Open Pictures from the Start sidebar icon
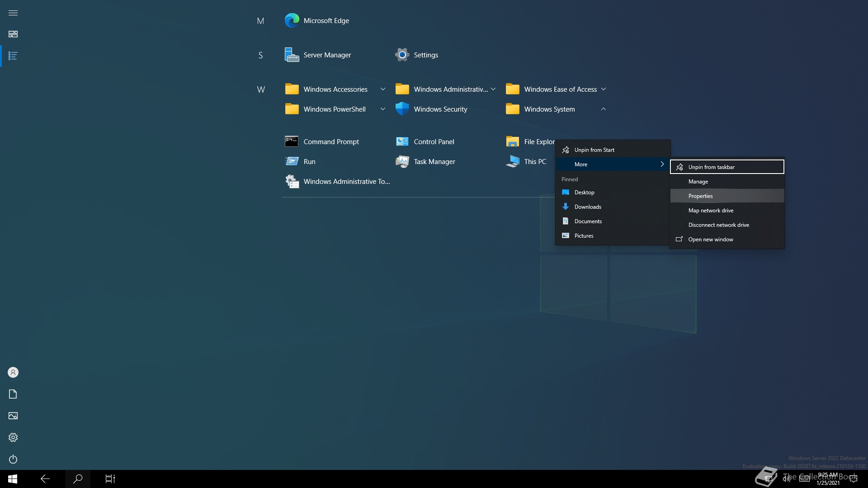Screen dimensions: 868x488 point(13,416)
